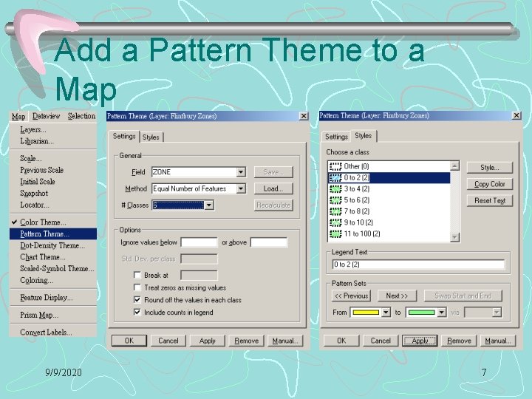Expand the # Classes dropdown

tap(209, 205)
